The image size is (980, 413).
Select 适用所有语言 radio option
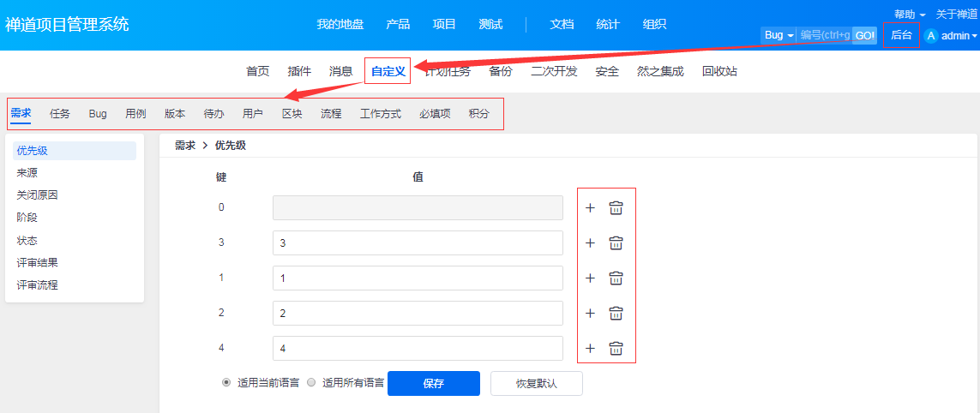[310, 382]
